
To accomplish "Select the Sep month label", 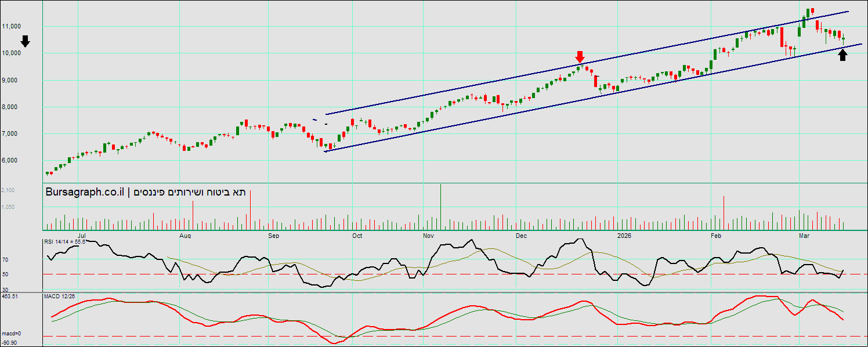I will 274,236.
